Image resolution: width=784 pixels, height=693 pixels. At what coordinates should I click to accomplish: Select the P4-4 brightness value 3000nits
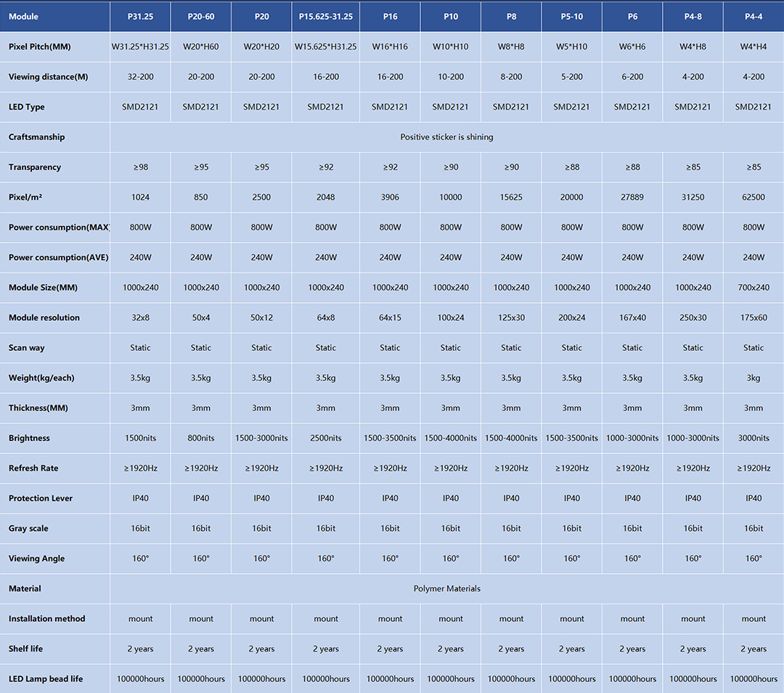point(754,438)
